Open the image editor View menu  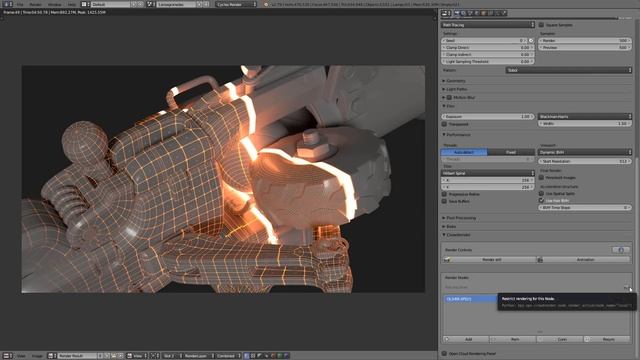pyautogui.click(x=21, y=356)
